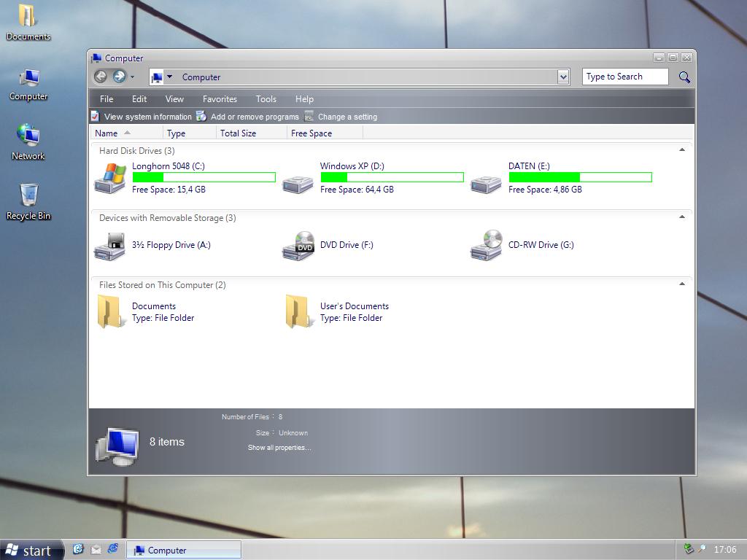Click the search magnifier icon
The height and width of the screenshot is (560, 747).
click(684, 77)
